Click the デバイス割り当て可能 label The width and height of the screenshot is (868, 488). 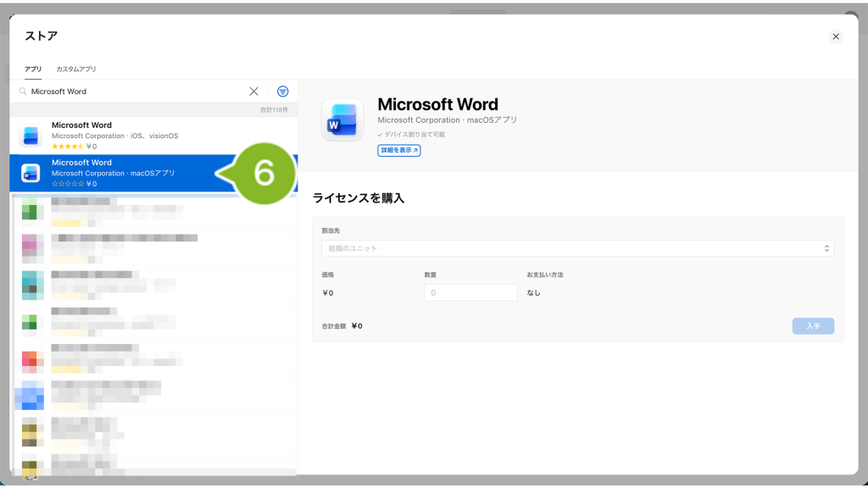pos(411,135)
